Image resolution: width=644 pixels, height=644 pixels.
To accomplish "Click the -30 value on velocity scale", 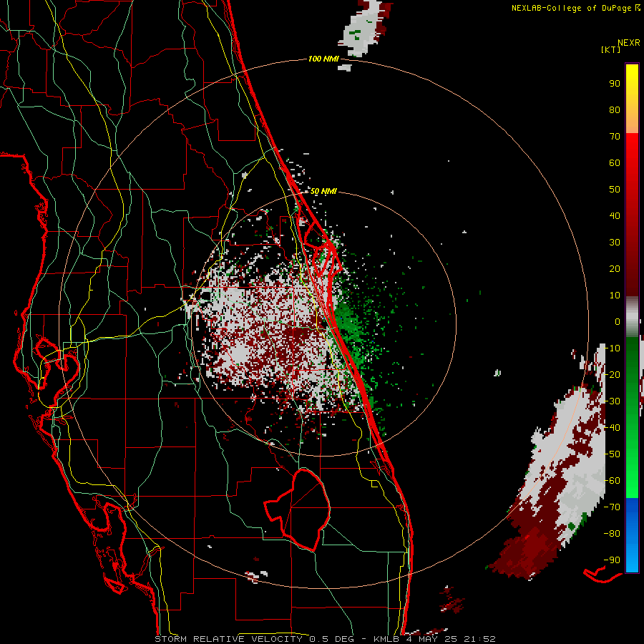I will (612, 401).
